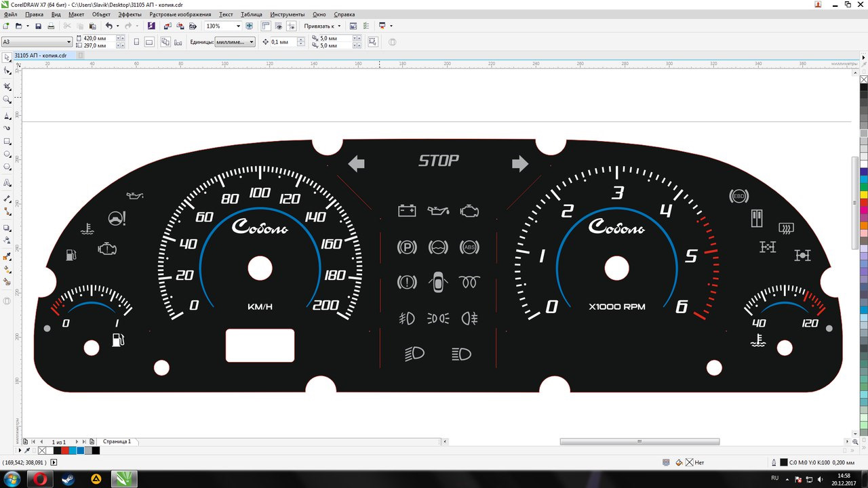Open the File menu

point(11,14)
